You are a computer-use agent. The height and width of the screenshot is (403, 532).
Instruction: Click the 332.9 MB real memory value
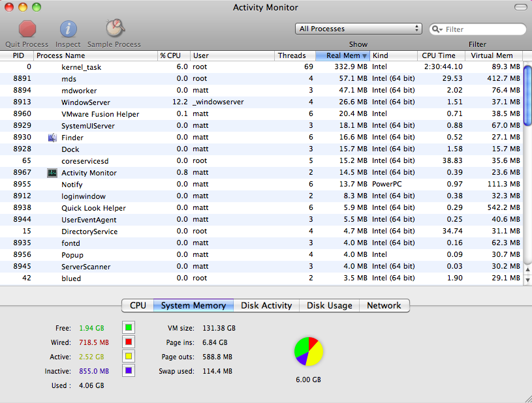coord(351,67)
